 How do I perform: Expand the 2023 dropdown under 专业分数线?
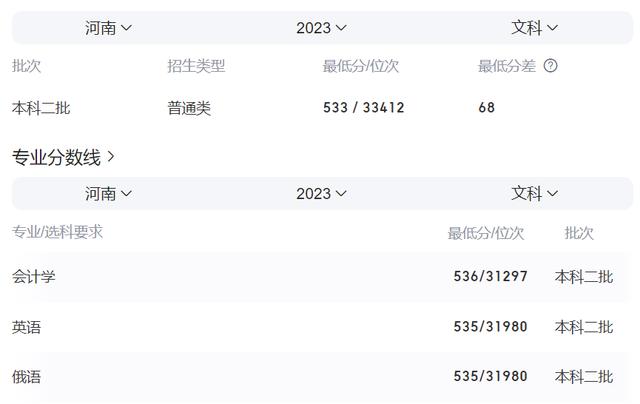pyautogui.click(x=321, y=193)
